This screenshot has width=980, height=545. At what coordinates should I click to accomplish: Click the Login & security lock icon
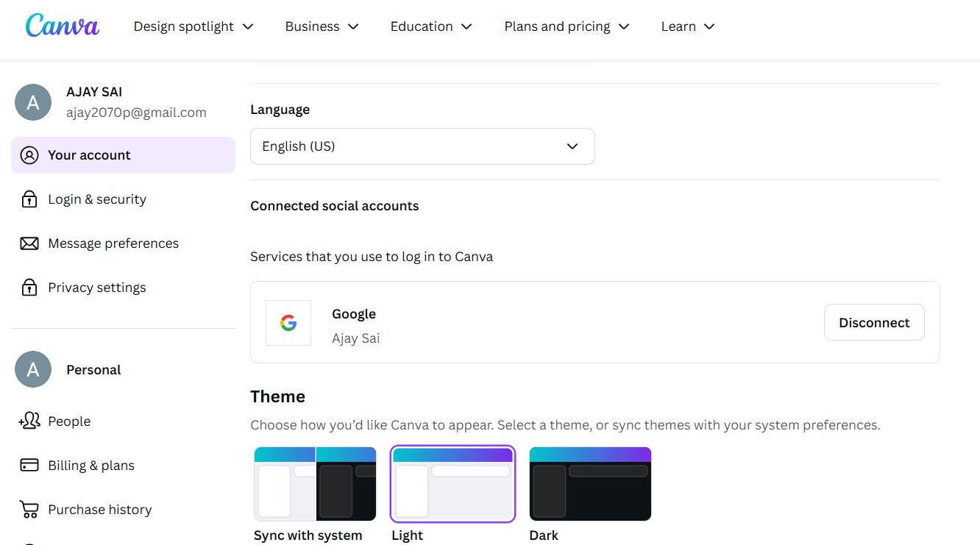coord(29,199)
